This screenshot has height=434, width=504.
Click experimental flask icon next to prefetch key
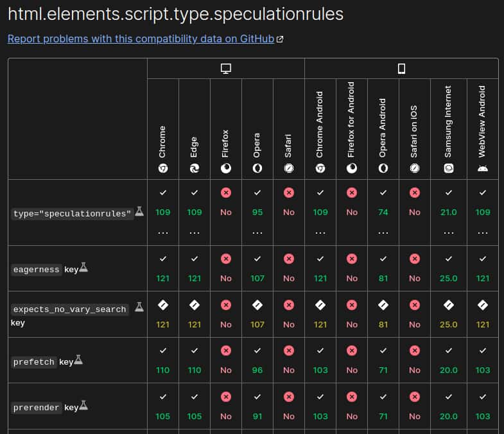coord(79,361)
